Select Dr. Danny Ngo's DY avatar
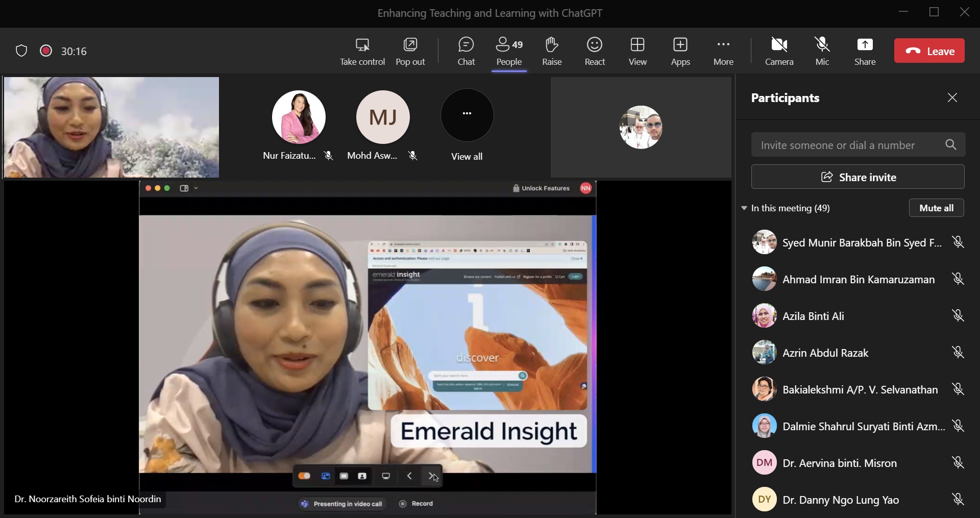The height and width of the screenshot is (518, 980). tap(764, 499)
